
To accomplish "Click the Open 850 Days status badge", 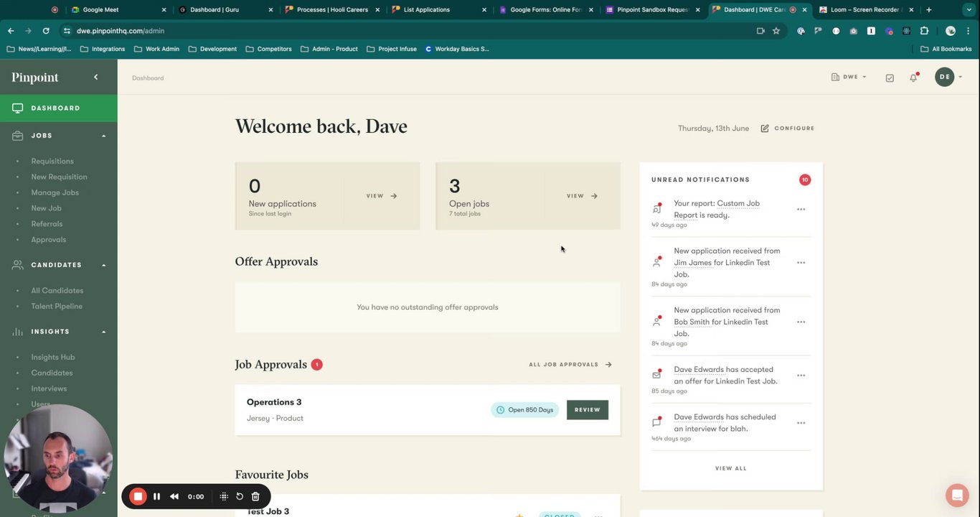I will [x=525, y=410].
